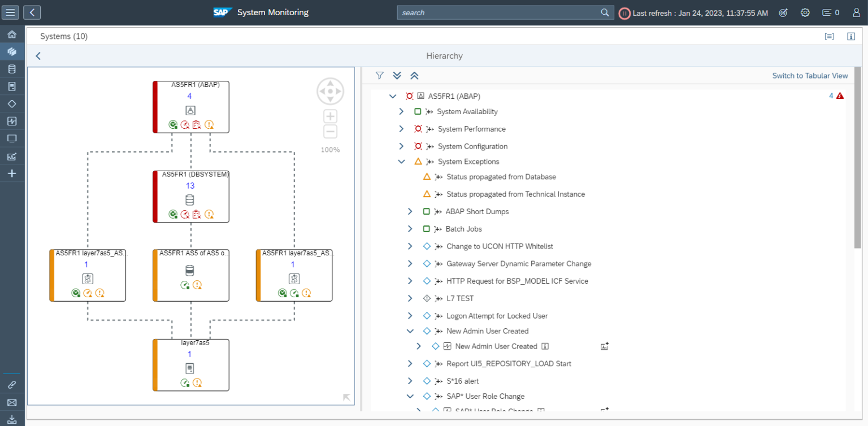Expand the Batch Jobs node
This screenshot has height=426, width=868.
point(410,228)
